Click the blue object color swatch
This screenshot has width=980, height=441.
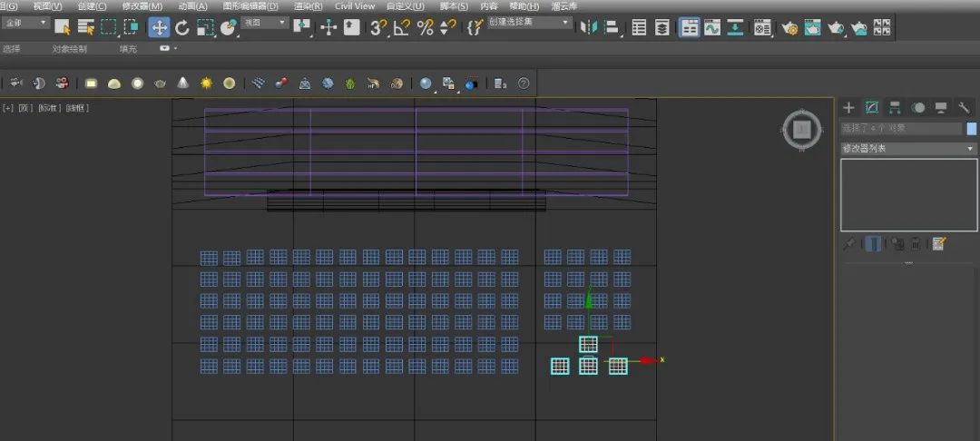(x=971, y=128)
